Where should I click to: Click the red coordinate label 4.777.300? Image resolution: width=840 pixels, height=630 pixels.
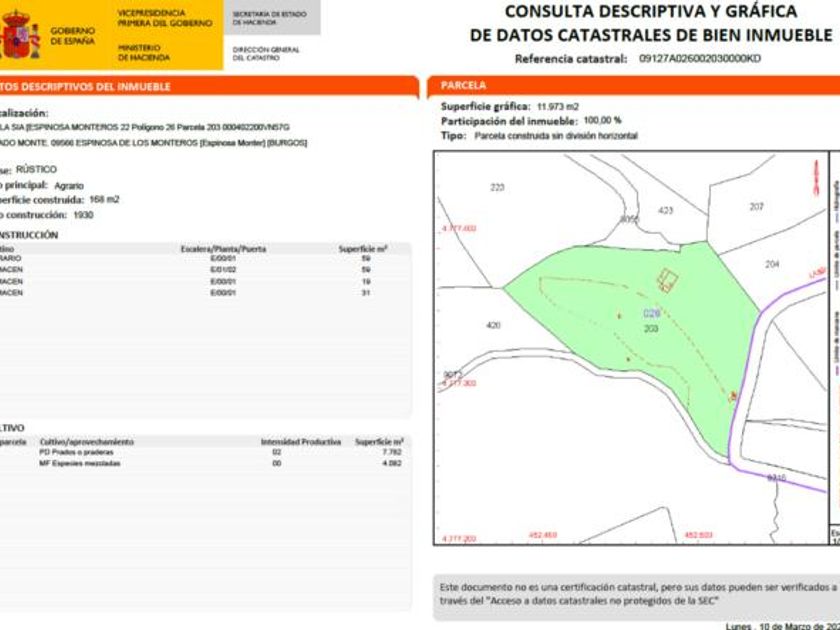click(459, 383)
